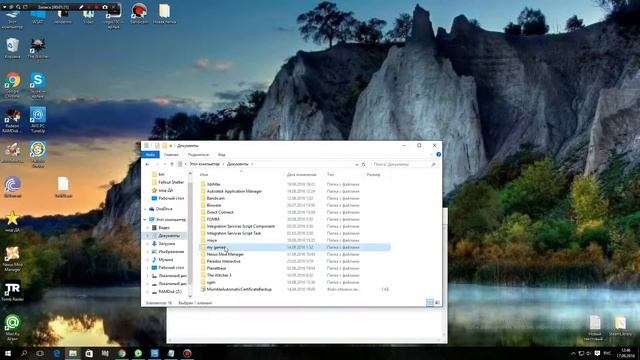
Task: Expand Downloads tree node
Action: point(148,244)
